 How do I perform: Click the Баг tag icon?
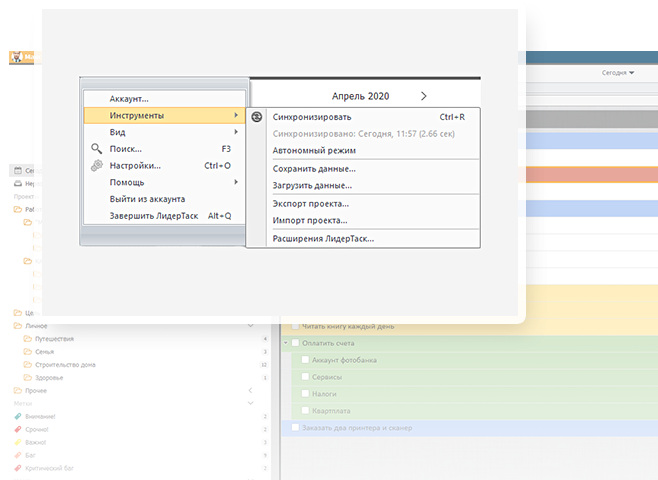click(18, 455)
